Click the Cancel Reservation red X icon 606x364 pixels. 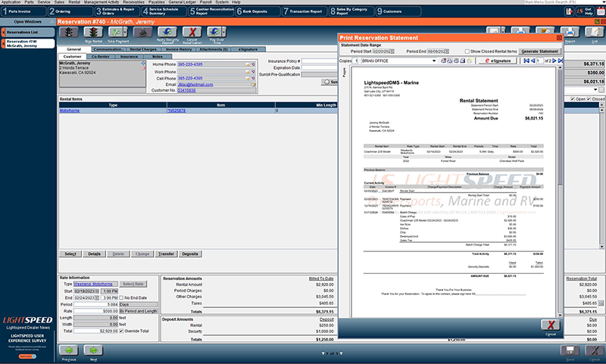click(x=192, y=33)
